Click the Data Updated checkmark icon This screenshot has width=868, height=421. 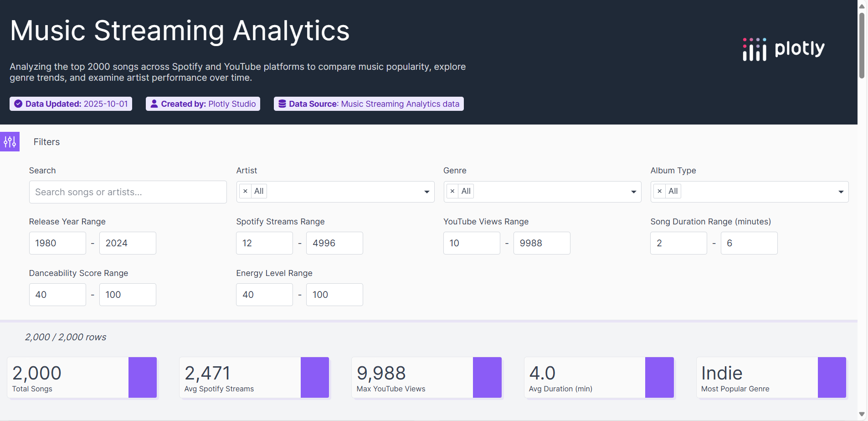[x=18, y=104]
